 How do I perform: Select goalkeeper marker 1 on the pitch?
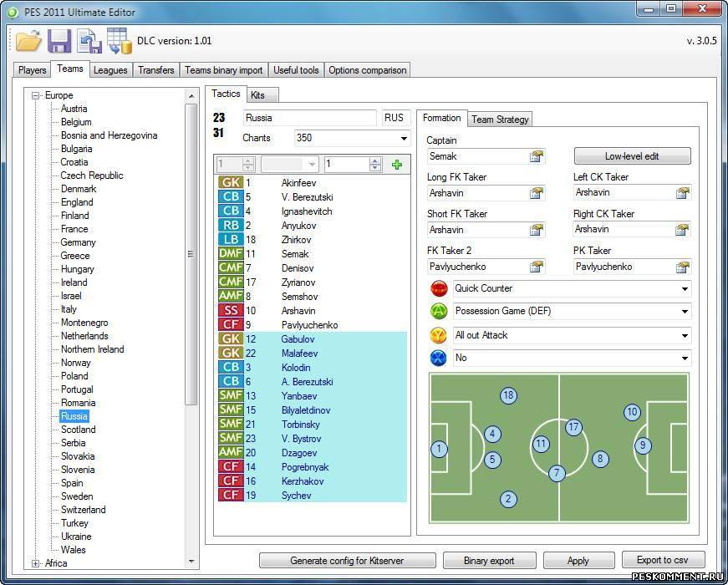pyautogui.click(x=439, y=449)
